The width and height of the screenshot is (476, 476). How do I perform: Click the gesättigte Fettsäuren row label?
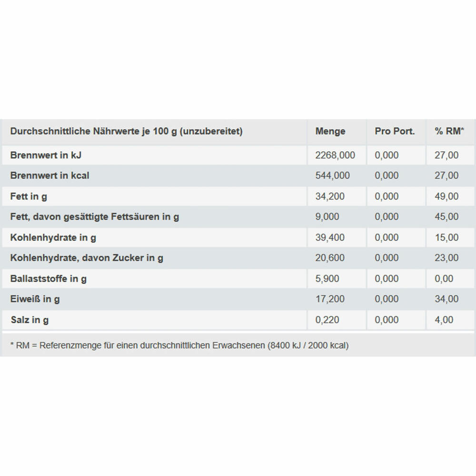click(95, 217)
